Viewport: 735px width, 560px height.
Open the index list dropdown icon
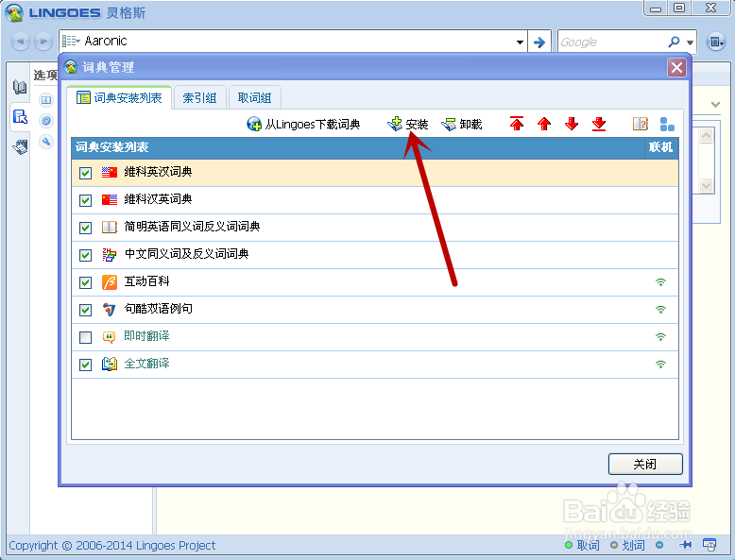(x=71, y=42)
